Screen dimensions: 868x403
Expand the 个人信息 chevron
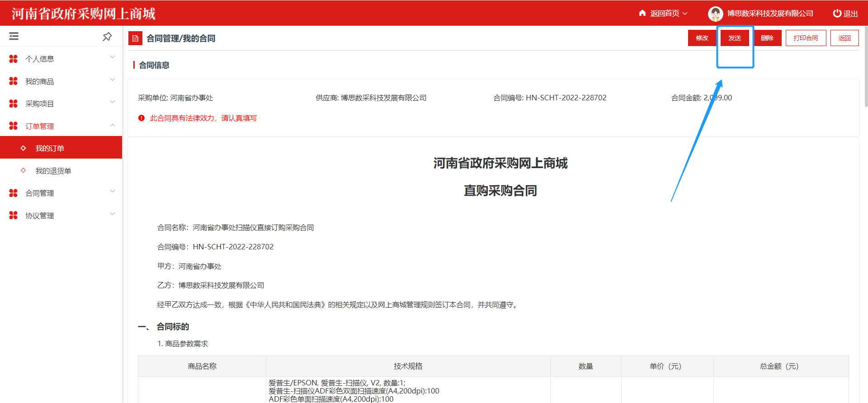113,57
